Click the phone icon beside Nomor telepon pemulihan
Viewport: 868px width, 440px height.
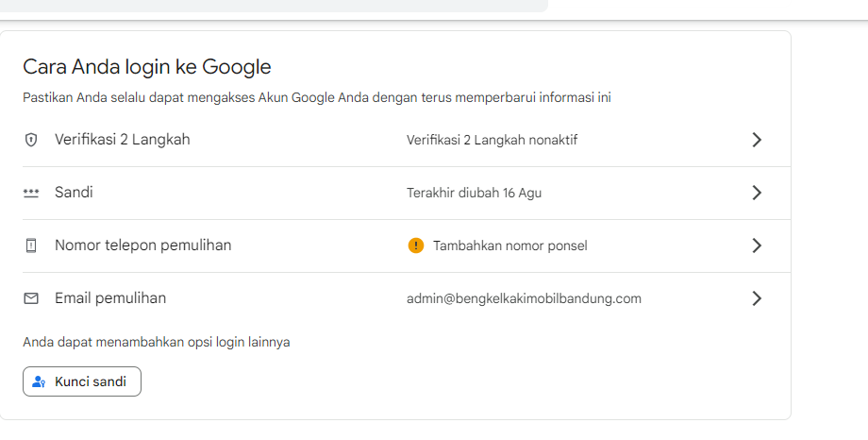(31, 245)
